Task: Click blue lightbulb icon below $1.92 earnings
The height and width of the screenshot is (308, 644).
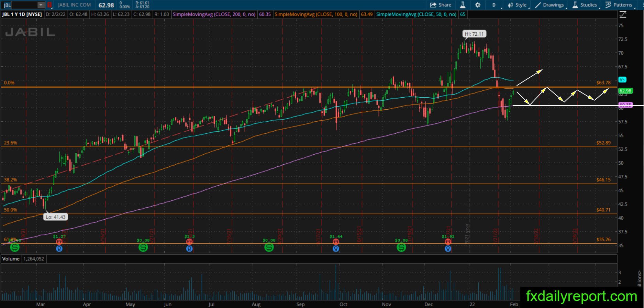Action: (x=448, y=248)
